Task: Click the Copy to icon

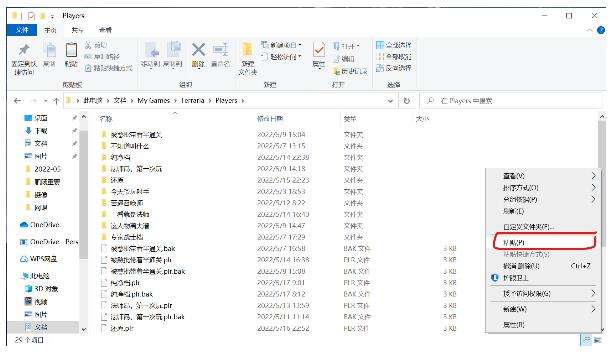Action: pyautogui.click(x=173, y=50)
